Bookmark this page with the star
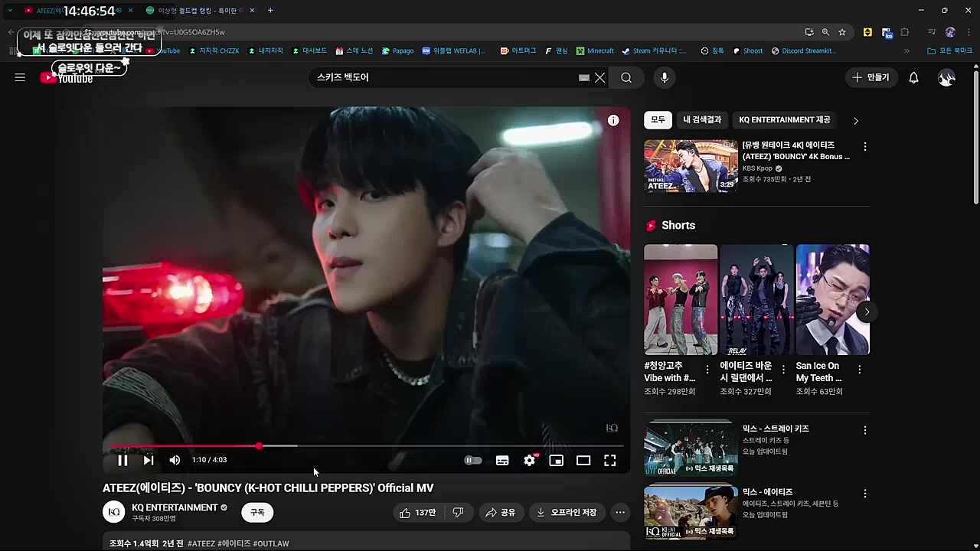Screen dimensions: 980x551 (842, 32)
